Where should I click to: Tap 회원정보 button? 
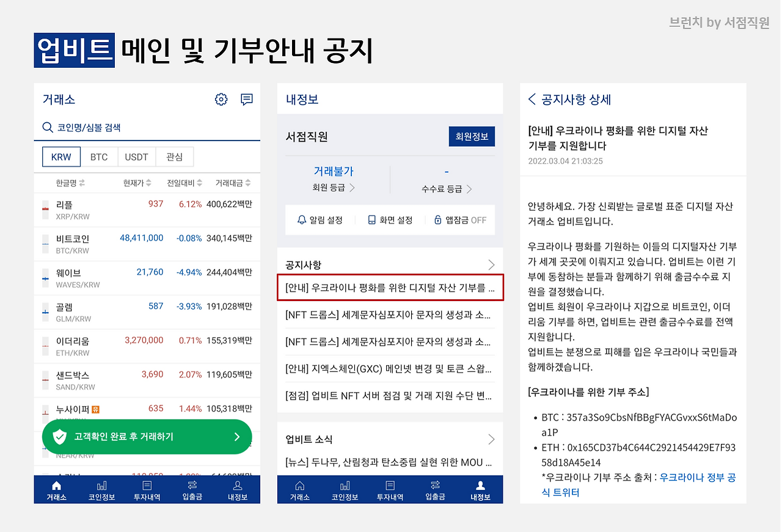point(472,137)
